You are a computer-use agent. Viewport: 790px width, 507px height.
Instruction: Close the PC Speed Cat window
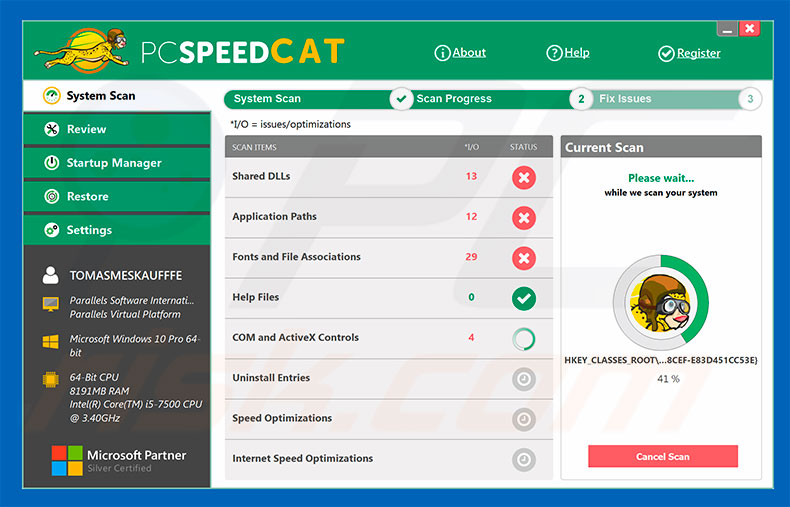pos(750,29)
